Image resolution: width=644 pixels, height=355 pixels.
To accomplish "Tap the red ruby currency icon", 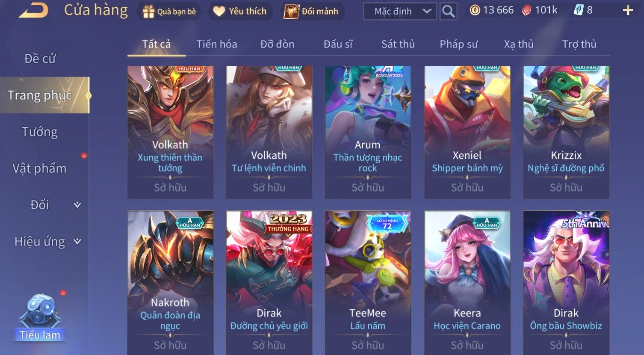I will (x=526, y=10).
